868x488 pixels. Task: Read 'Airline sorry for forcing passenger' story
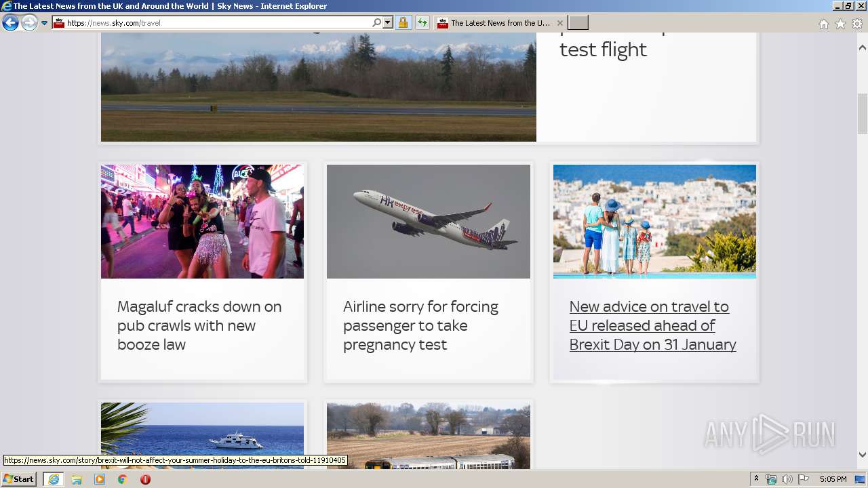[x=420, y=325]
